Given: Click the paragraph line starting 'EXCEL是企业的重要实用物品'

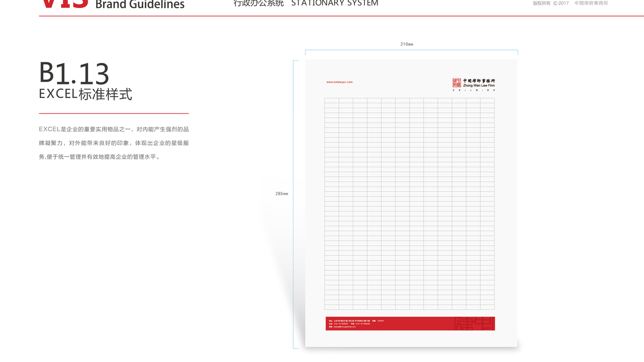Looking at the screenshot, I should [x=114, y=129].
